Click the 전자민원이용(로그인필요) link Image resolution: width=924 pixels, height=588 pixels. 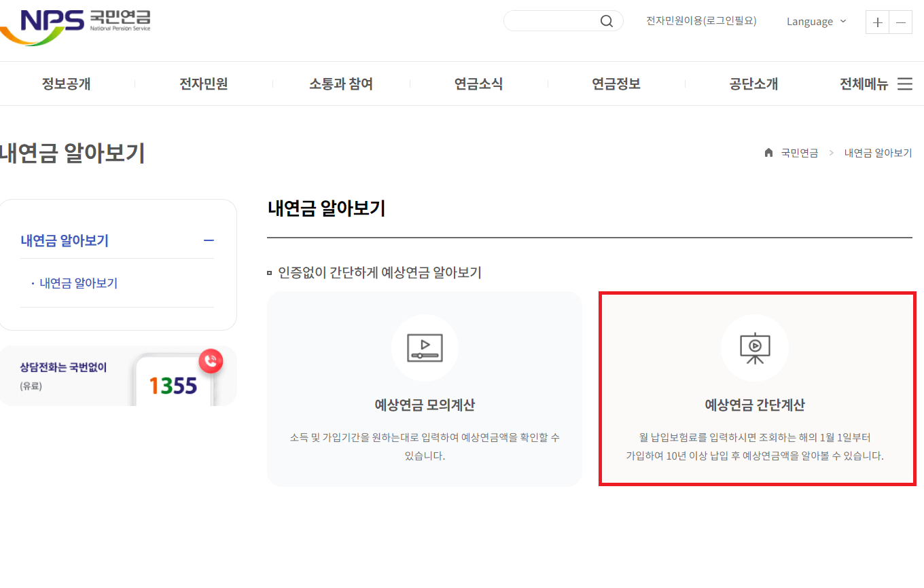click(x=701, y=20)
